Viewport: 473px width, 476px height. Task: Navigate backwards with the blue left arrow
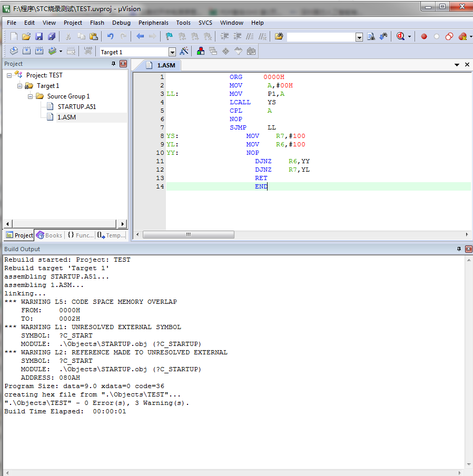140,37
